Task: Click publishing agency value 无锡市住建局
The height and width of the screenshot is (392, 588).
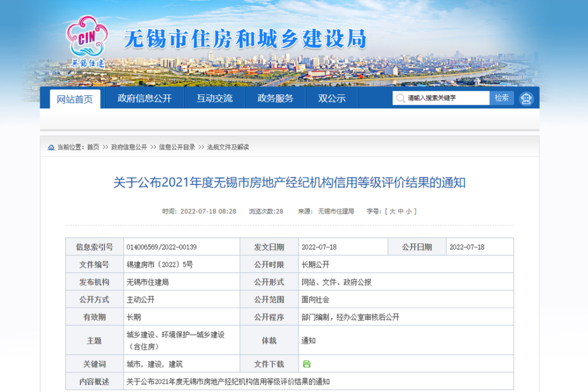Action: [148, 283]
